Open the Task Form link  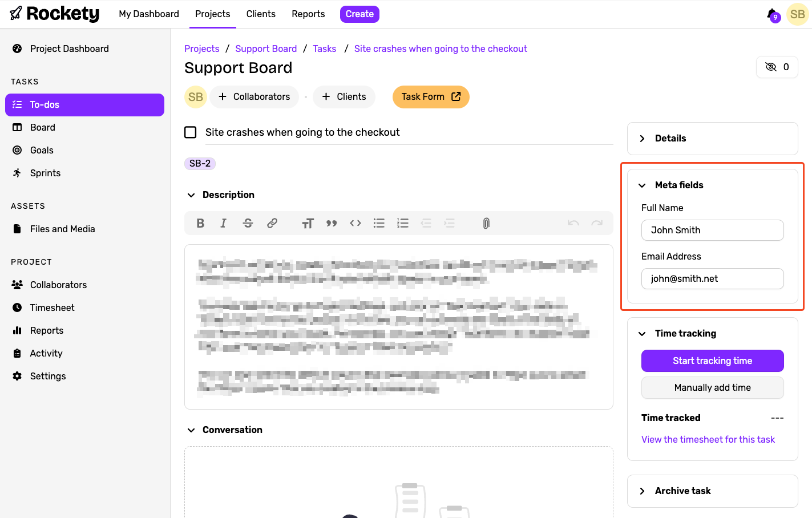431,97
